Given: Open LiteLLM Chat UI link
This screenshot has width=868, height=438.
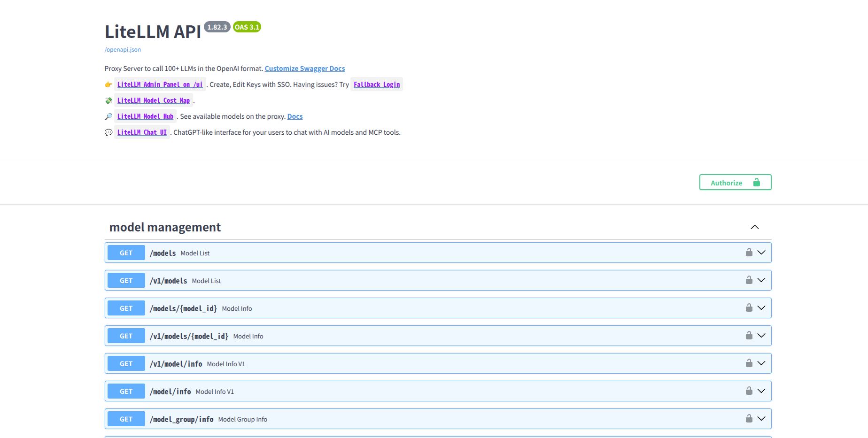Looking at the screenshot, I should [x=142, y=132].
